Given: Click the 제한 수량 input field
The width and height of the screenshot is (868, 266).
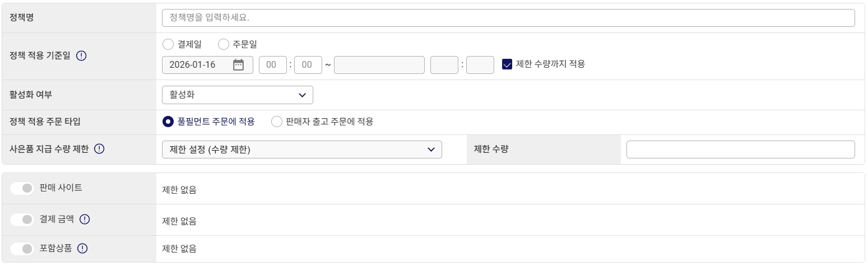Looking at the screenshot, I should [x=740, y=150].
